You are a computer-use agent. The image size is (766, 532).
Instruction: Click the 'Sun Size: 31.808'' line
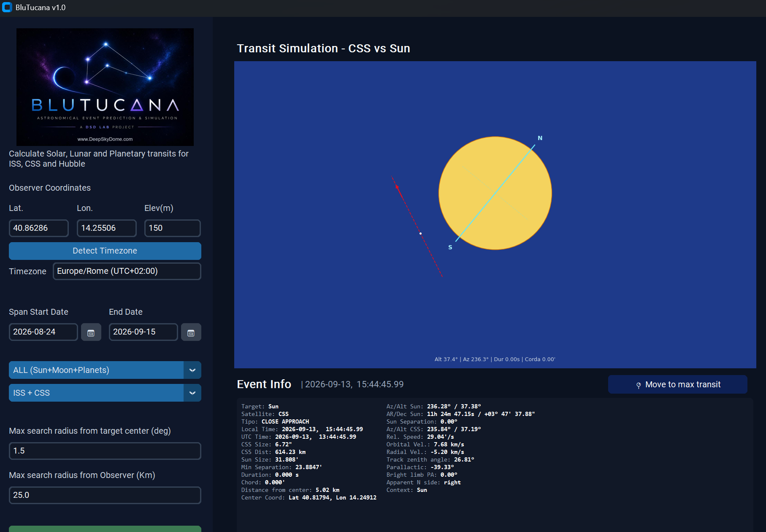coord(270,459)
